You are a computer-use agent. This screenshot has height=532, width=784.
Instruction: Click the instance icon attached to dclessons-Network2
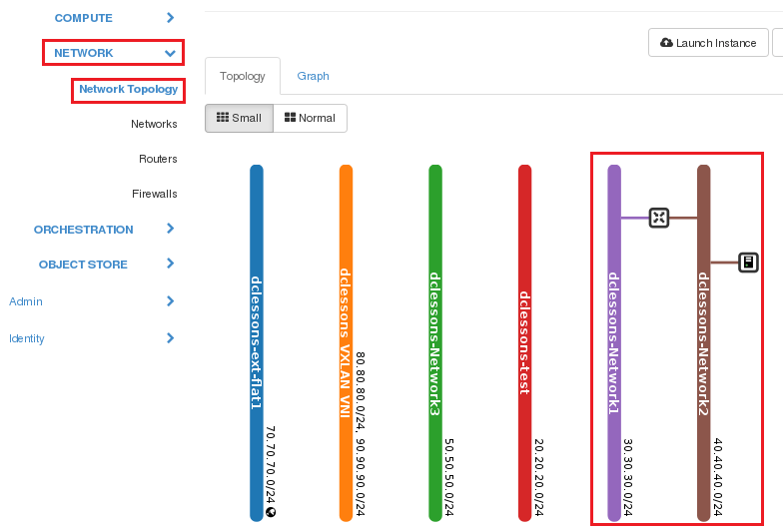(748, 263)
